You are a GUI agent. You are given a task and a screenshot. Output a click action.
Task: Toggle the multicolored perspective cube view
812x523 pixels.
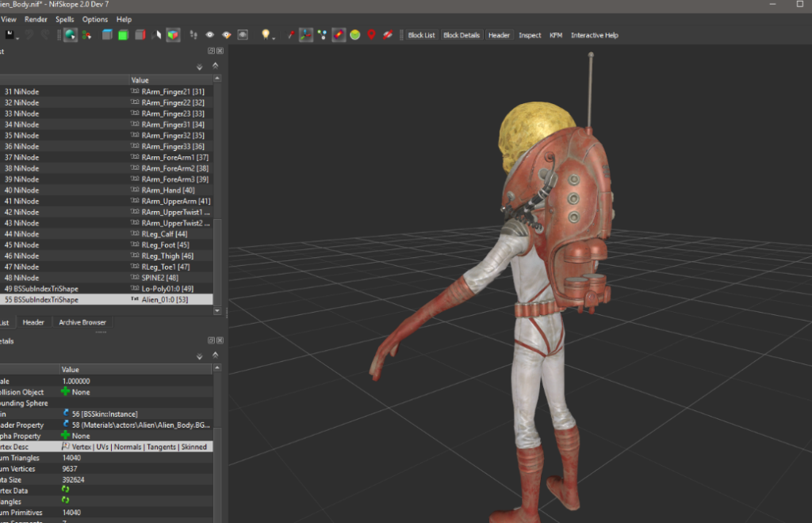pos(172,35)
